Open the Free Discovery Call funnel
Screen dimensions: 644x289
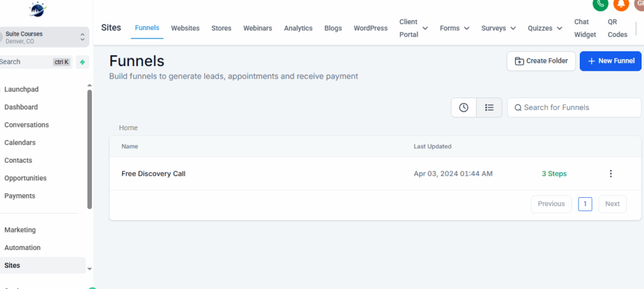point(153,174)
